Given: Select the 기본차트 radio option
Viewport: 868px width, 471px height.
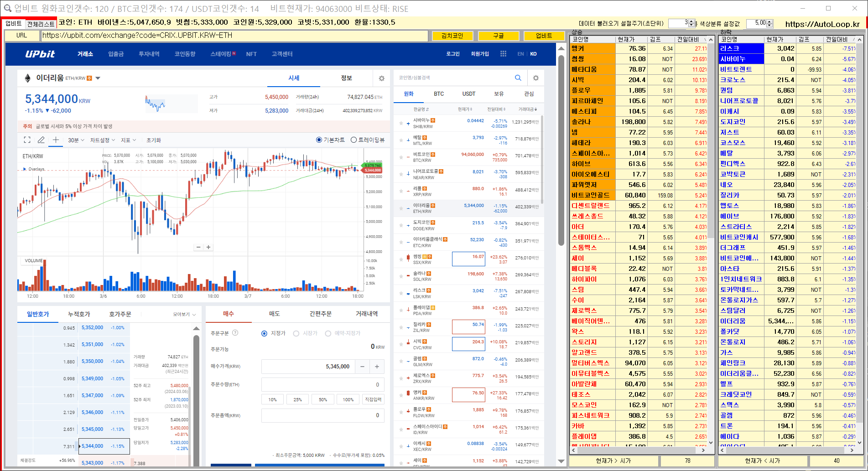Looking at the screenshot, I should [319, 140].
